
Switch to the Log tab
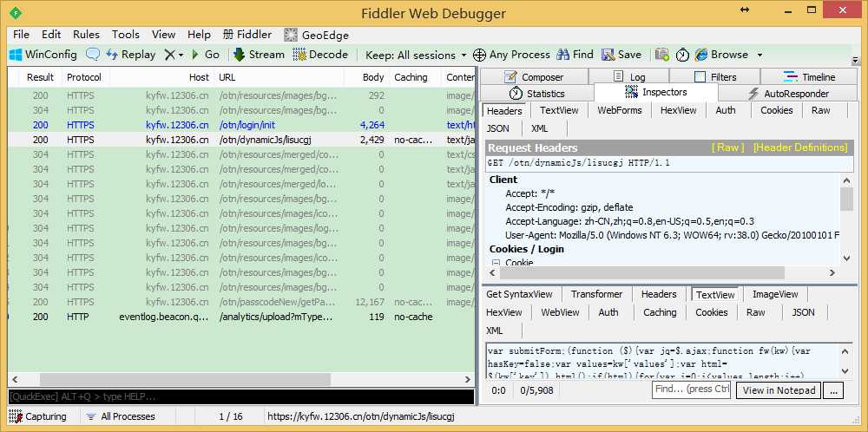point(629,77)
